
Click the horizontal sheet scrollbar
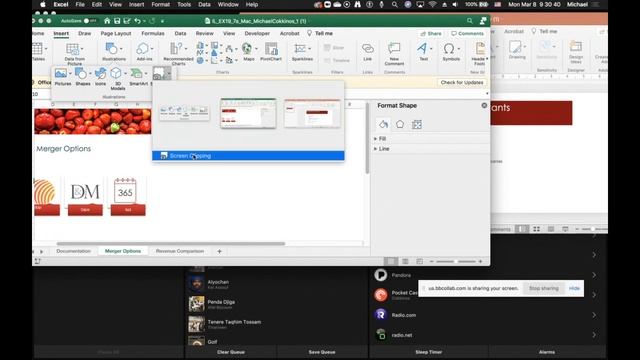[x=171, y=244]
